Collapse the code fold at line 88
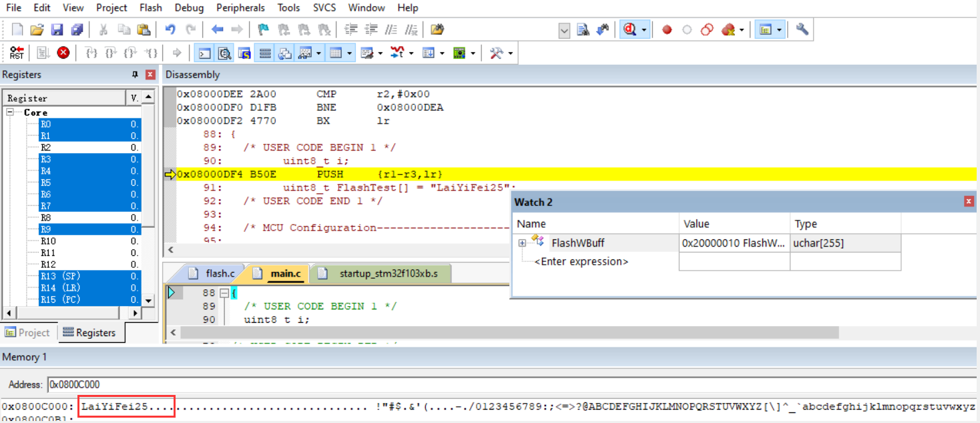This screenshot has width=980, height=423. click(224, 293)
